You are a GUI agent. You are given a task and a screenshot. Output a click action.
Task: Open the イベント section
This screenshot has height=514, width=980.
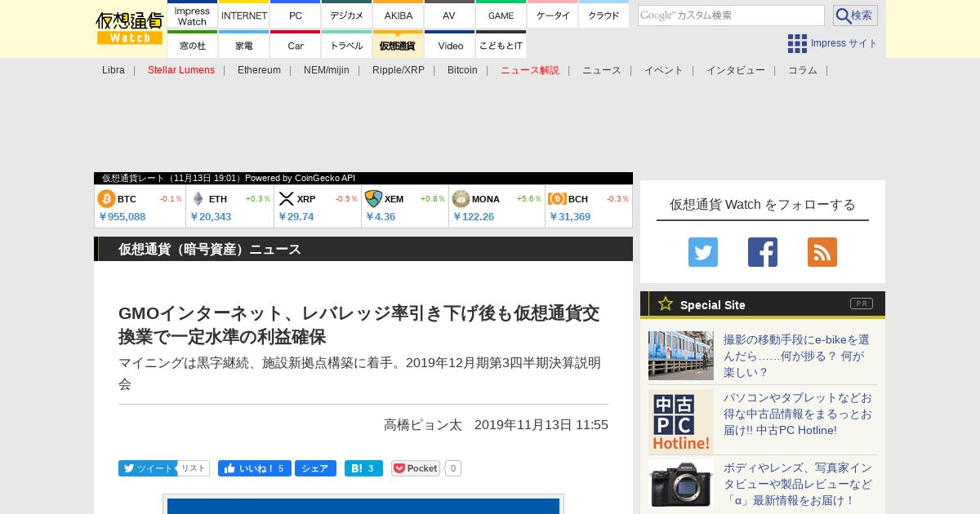[664, 70]
